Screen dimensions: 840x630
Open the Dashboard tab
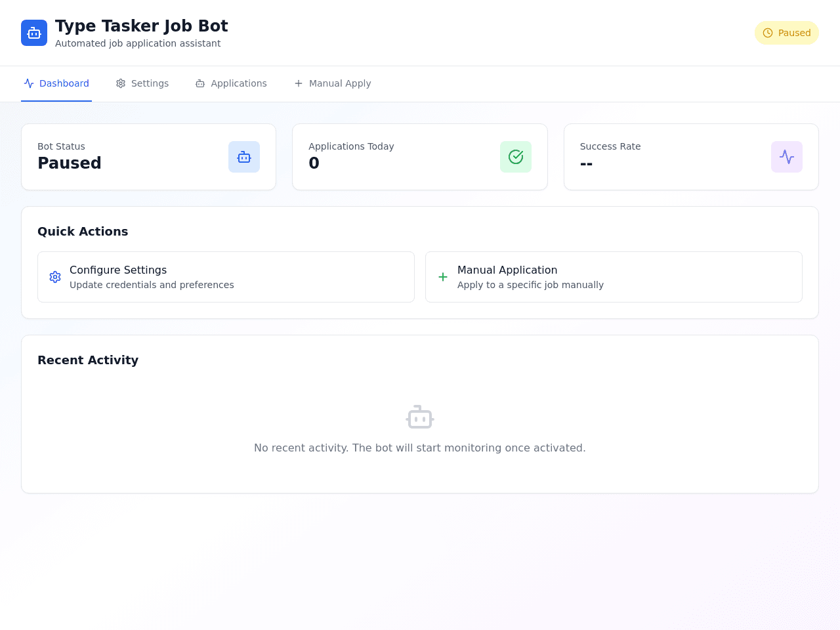(56, 83)
